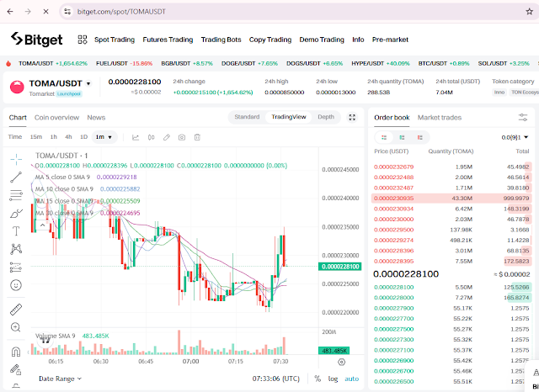This screenshot has height=392, width=539.
Task: Select the prediction and measurement tool
Action: [x=16, y=267]
